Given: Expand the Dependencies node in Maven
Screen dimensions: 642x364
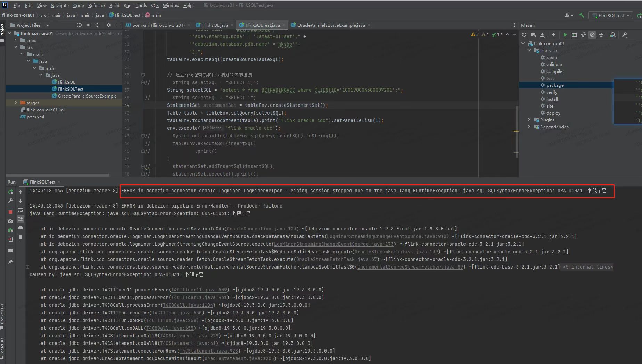Looking at the screenshot, I should [x=529, y=127].
